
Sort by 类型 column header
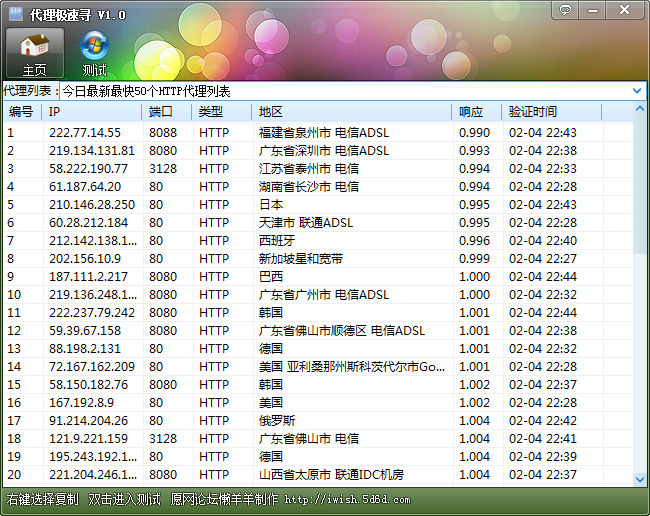(x=221, y=112)
